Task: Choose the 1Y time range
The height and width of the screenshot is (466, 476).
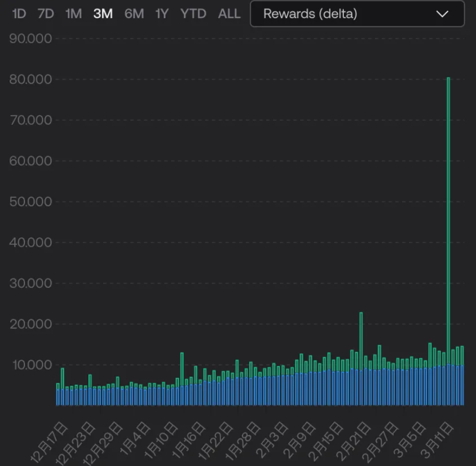Action: click(x=162, y=14)
